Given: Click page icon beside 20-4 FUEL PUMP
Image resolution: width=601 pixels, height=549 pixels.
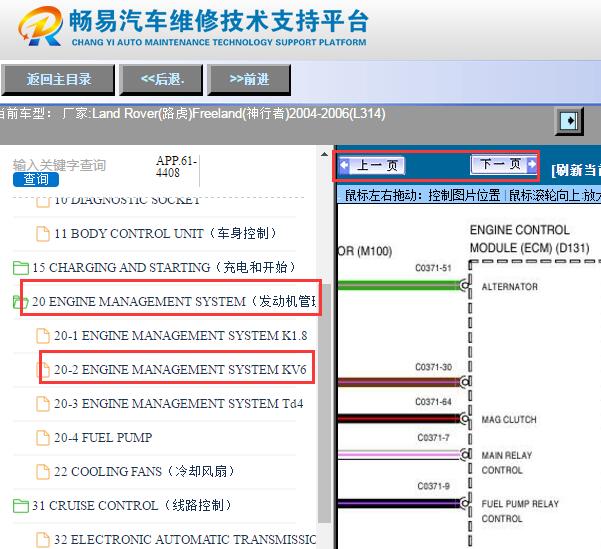Looking at the screenshot, I should (x=43, y=437).
